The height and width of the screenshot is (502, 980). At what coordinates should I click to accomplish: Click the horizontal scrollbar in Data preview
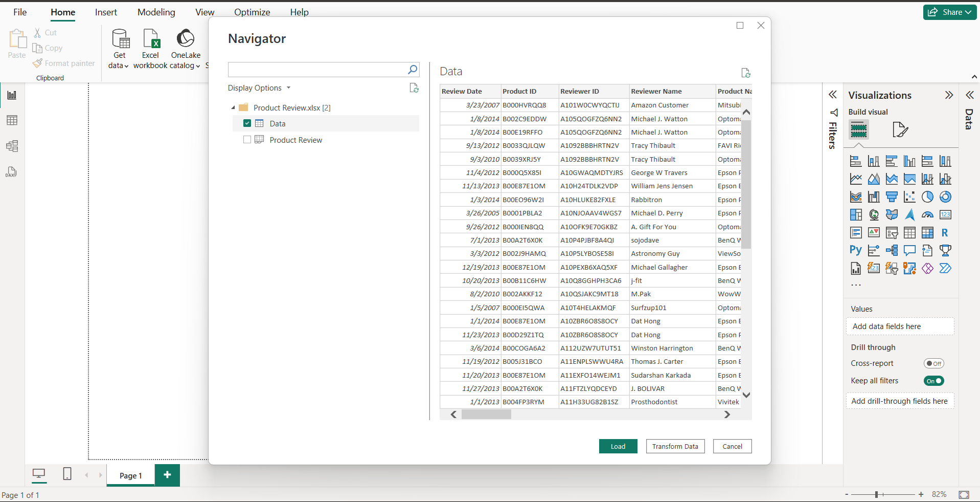[x=486, y=414]
